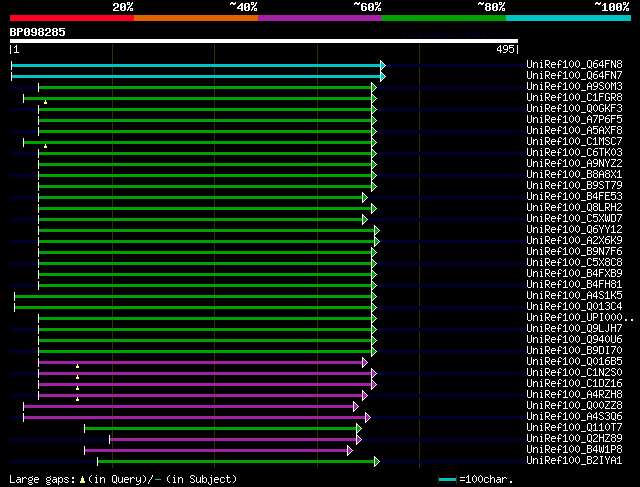The width and height of the screenshot is (640, 487).
Task: Open the UniRef100_Q2HZ89 hit label
Action: (574, 439)
